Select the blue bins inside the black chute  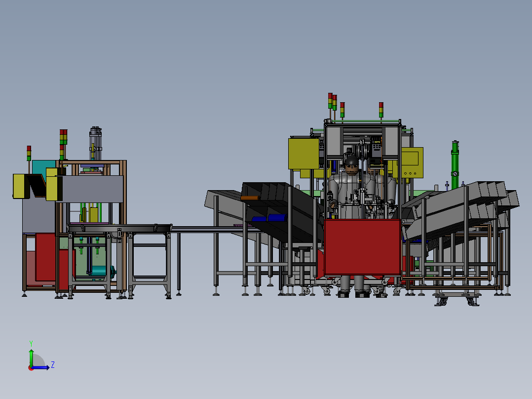[269, 218]
